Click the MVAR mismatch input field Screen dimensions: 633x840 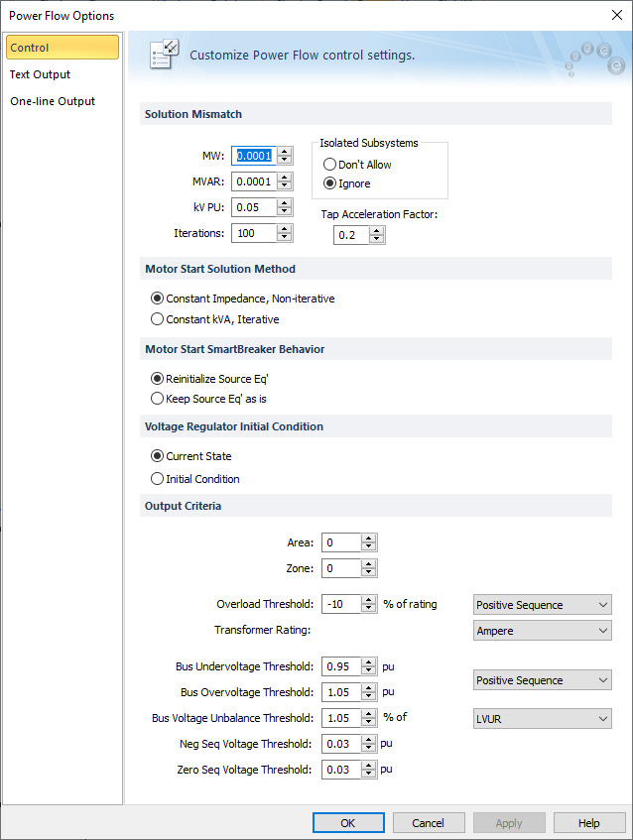(x=253, y=181)
